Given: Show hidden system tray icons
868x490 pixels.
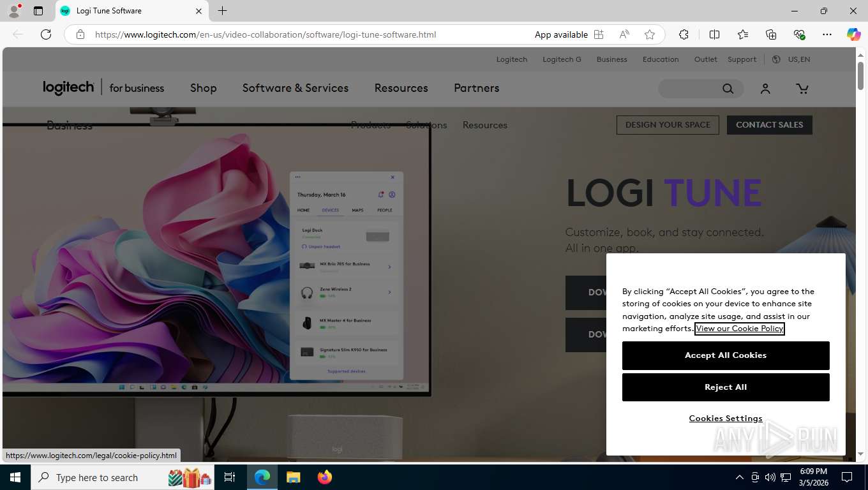Looking at the screenshot, I should (740, 477).
